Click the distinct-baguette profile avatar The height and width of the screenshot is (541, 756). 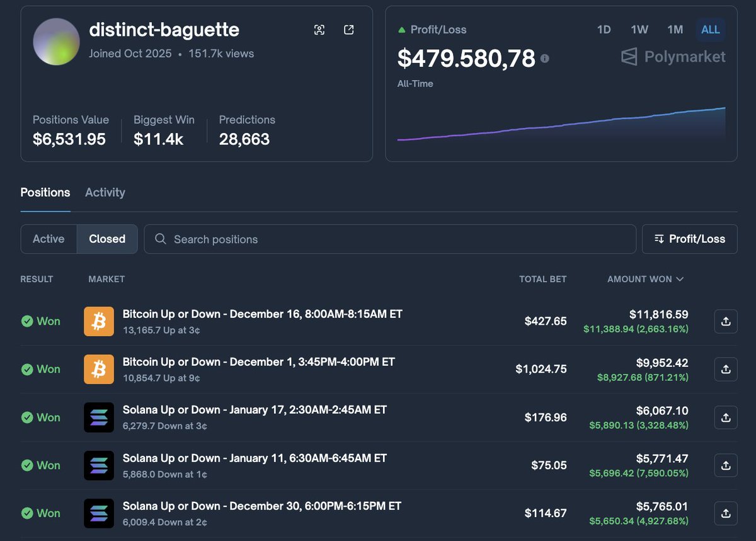tap(56, 42)
